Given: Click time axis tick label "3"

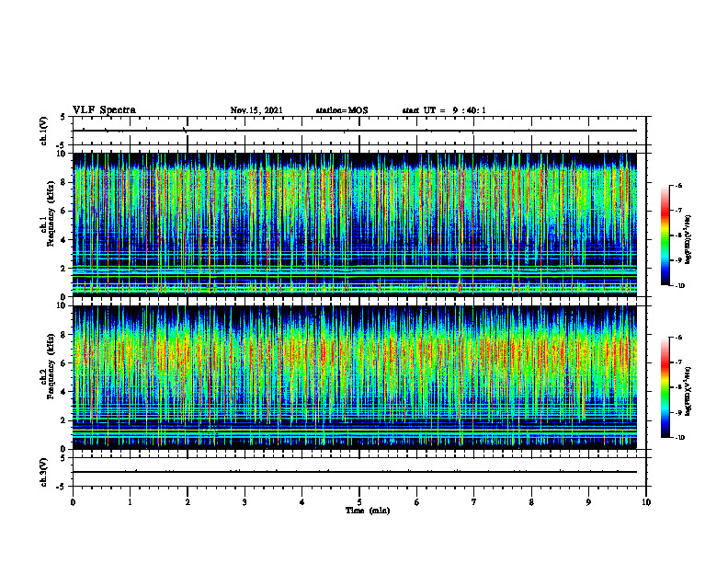Looking at the screenshot, I should click(x=245, y=502).
